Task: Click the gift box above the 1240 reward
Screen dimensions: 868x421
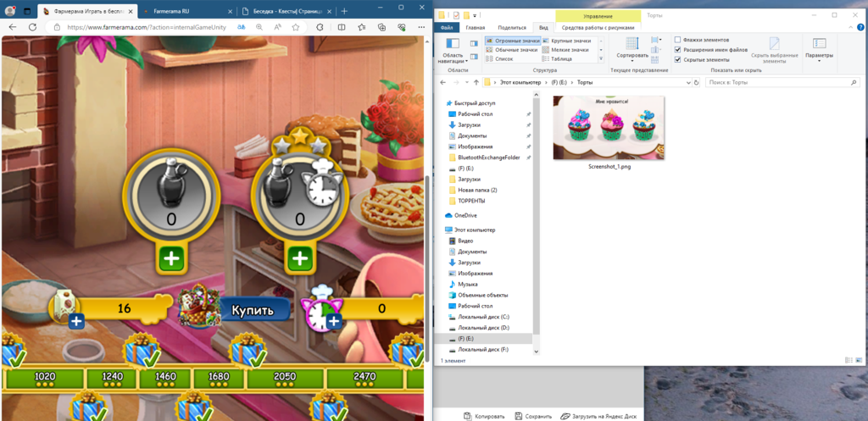Action: [x=141, y=350]
